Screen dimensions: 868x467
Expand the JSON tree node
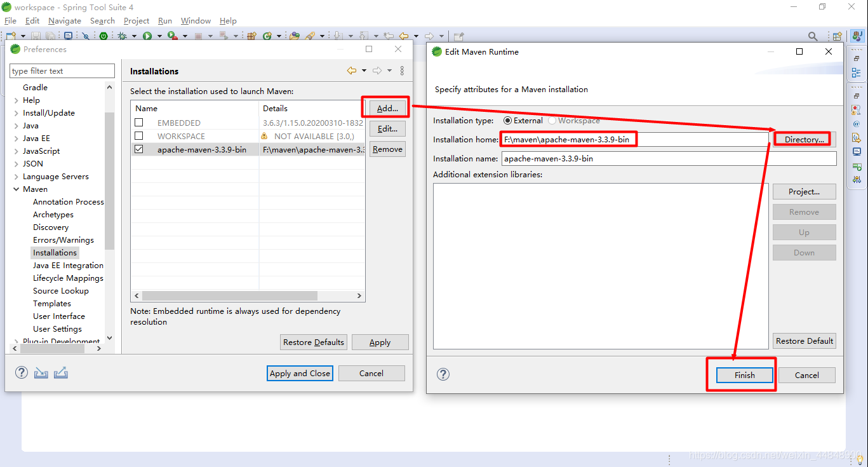coord(16,164)
